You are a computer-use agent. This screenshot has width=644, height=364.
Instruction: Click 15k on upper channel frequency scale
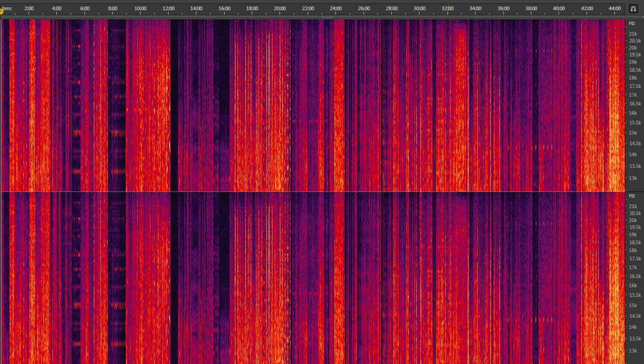click(x=633, y=133)
